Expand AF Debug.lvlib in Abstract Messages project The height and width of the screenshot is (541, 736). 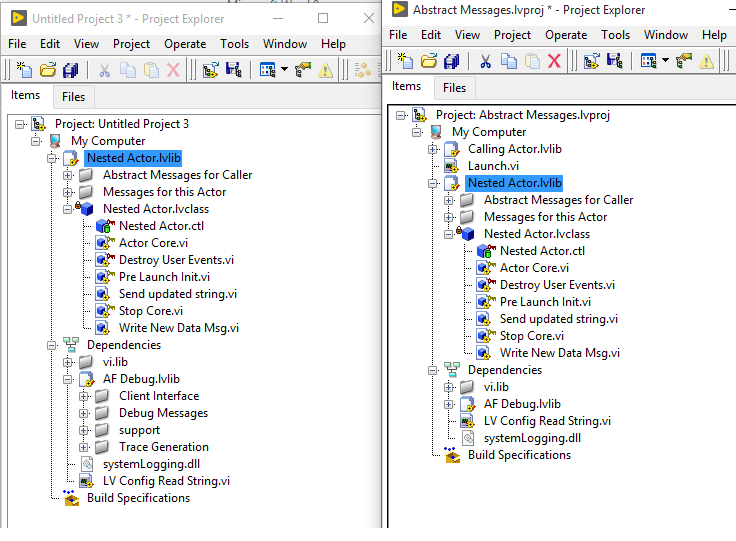[x=449, y=404]
